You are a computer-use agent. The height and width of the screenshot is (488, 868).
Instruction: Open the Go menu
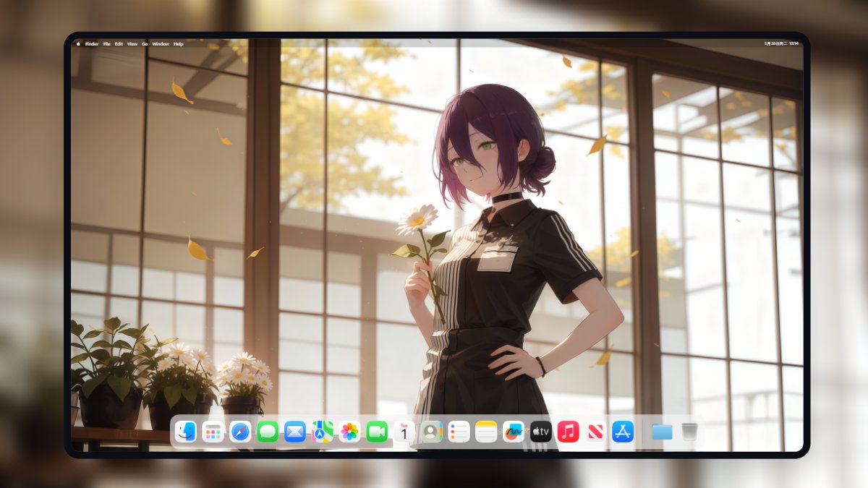[x=145, y=43]
